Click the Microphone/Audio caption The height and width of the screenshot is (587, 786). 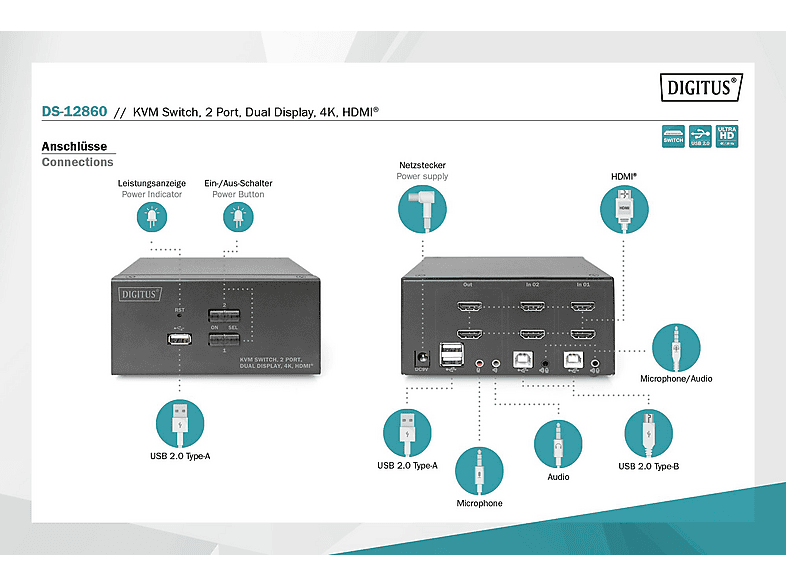point(676,379)
